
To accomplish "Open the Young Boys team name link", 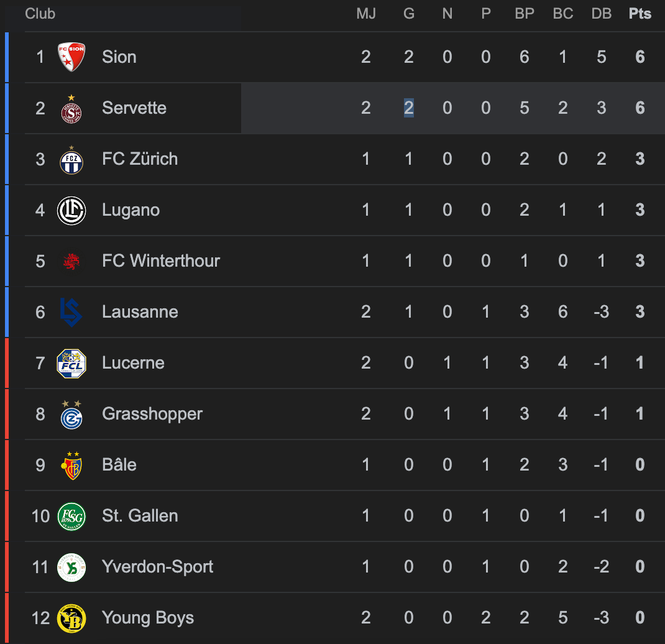I will click(148, 618).
